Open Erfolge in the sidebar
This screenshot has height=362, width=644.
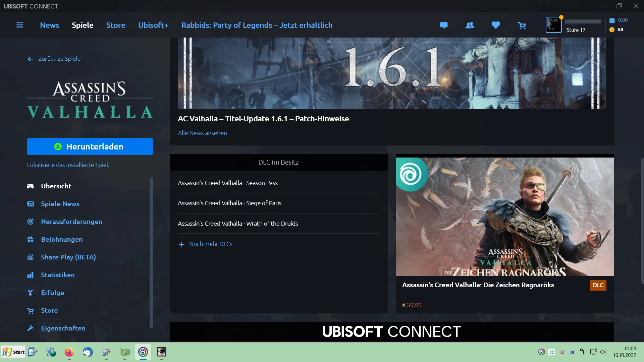46,293
